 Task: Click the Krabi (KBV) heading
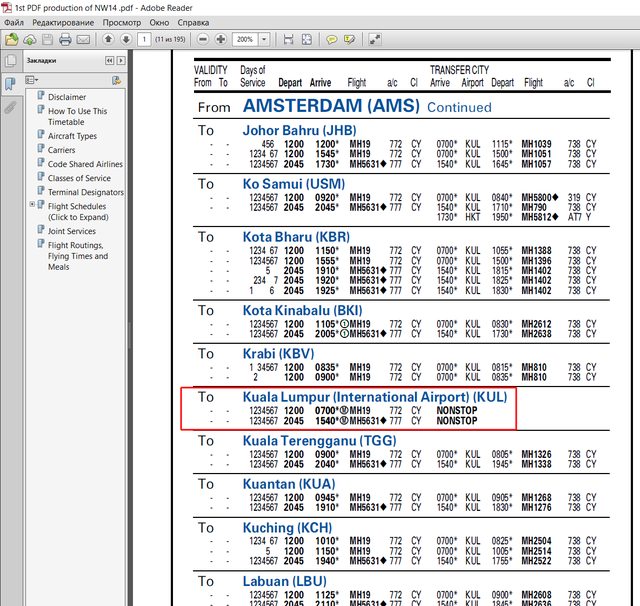(278, 353)
